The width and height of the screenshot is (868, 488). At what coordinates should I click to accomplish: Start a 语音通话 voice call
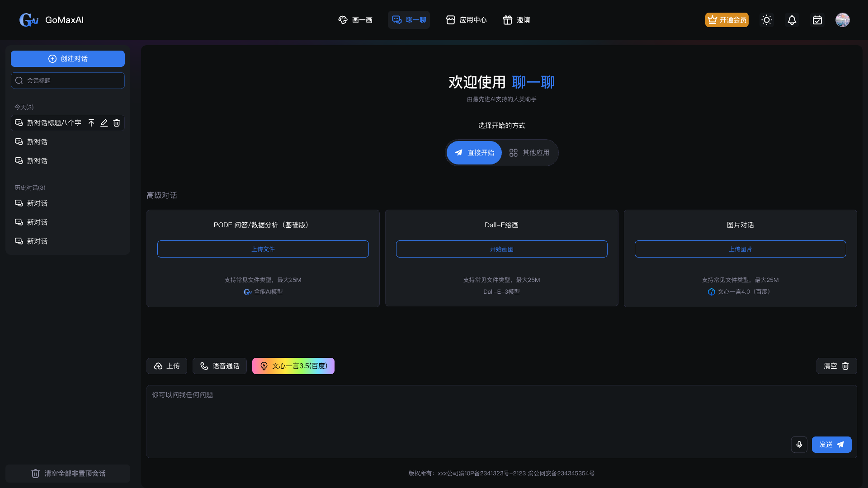point(220,366)
